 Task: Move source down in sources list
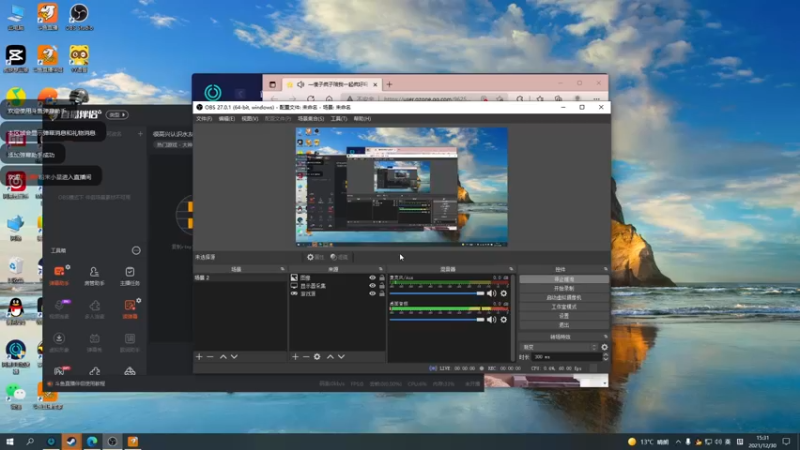click(x=341, y=357)
